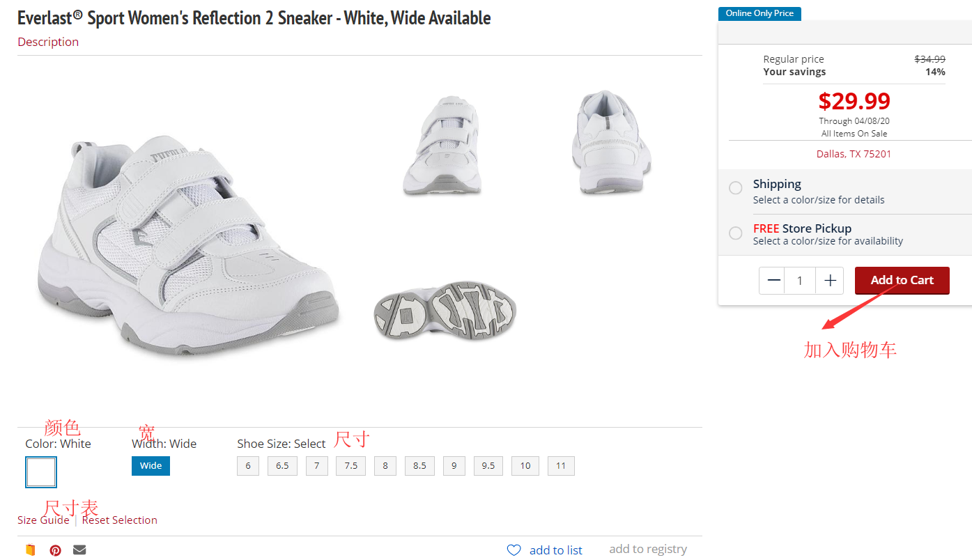Toggle the Wide width option

click(x=151, y=466)
